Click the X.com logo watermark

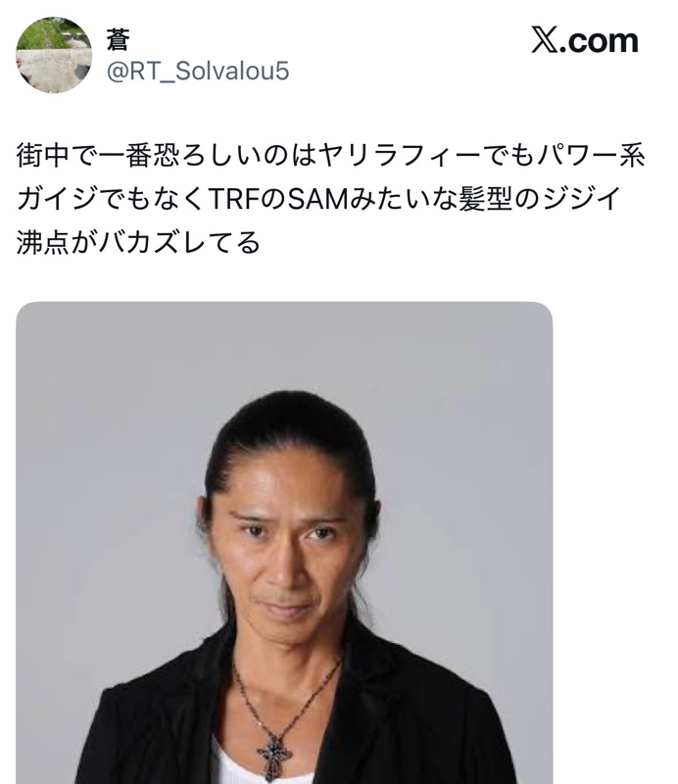pyautogui.click(x=585, y=40)
